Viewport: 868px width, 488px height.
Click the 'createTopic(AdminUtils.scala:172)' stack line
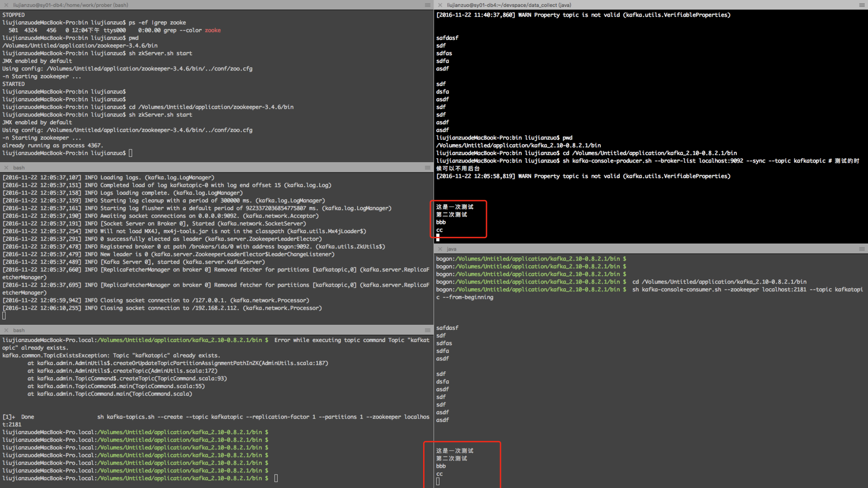(x=123, y=371)
